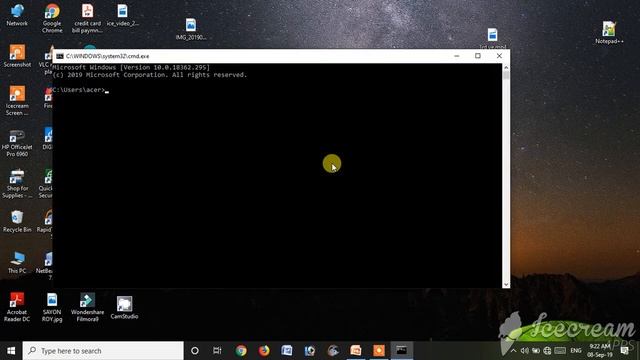Select the ice_video_2 file on desktop
The image size is (640, 360).
[x=122, y=15]
